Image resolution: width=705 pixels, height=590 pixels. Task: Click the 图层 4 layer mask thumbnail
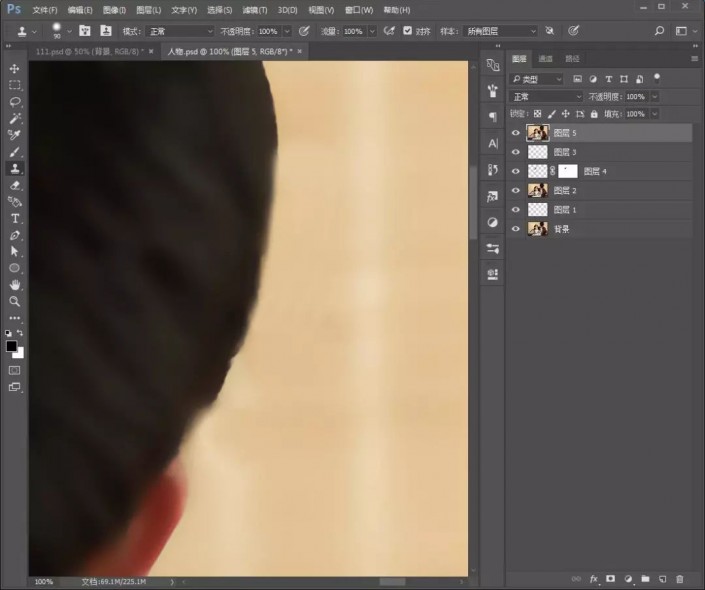[x=568, y=171]
